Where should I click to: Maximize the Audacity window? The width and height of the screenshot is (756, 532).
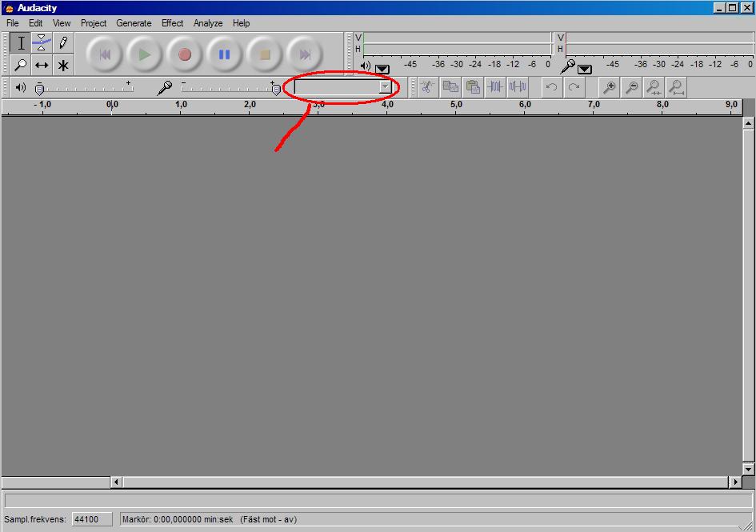click(732, 8)
